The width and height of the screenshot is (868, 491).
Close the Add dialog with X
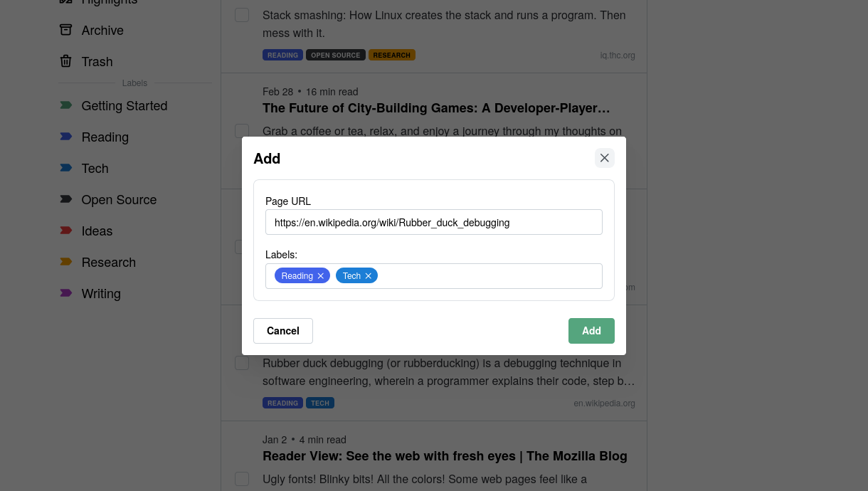[x=605, y=158]
